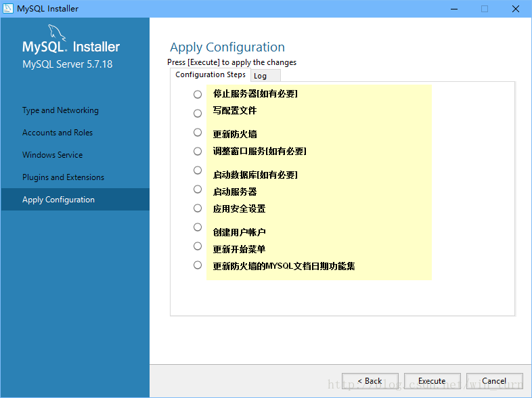Go to Accounts and Roles step
Screen dimensions: 532x398
(58, 133)
